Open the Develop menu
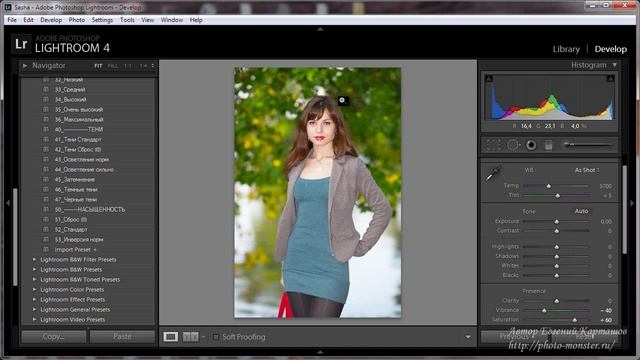This screenshot has width=640, height=360. click(51, 20)
